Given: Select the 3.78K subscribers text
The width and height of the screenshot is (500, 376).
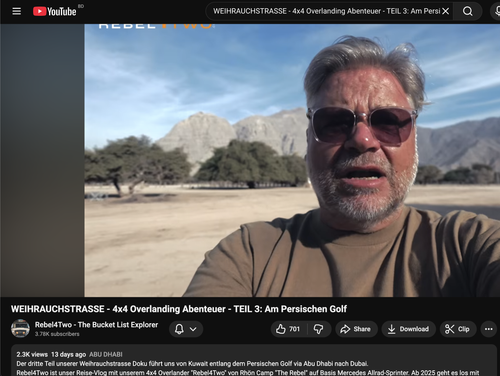Looking at the screenshot, I should (57, 334).
